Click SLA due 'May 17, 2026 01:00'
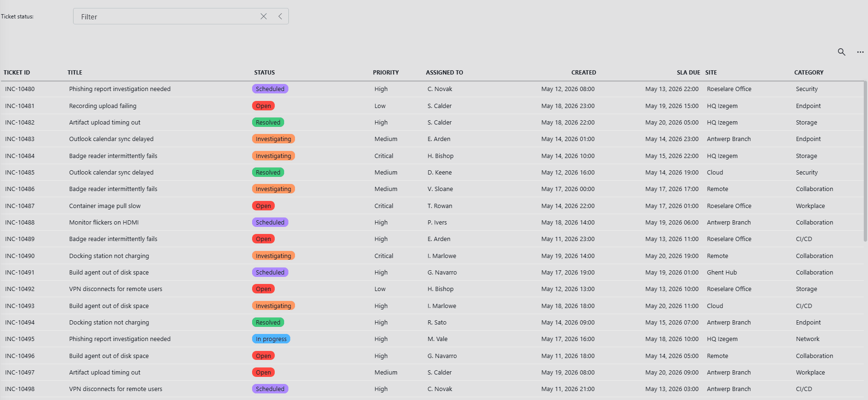 point(672,206)
